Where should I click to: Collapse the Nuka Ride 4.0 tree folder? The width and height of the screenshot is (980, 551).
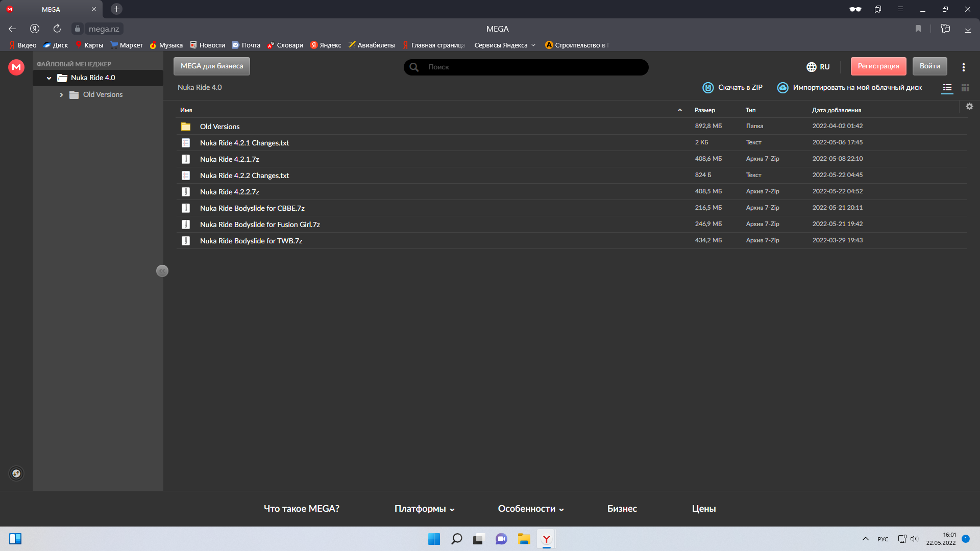point(49,78)
